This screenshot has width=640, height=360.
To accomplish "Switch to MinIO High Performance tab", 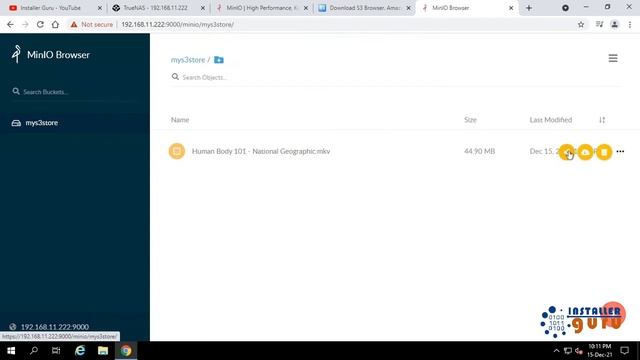I will pos(261,8).
